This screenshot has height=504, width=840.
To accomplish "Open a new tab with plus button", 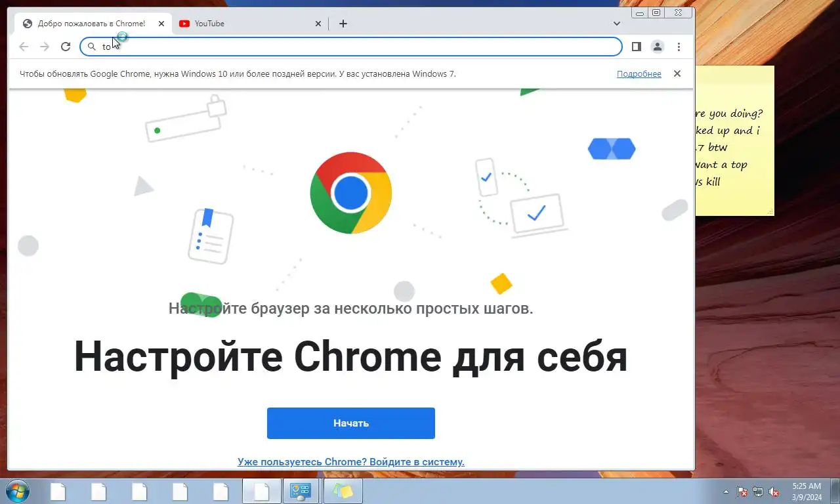I will click(343, 24).
